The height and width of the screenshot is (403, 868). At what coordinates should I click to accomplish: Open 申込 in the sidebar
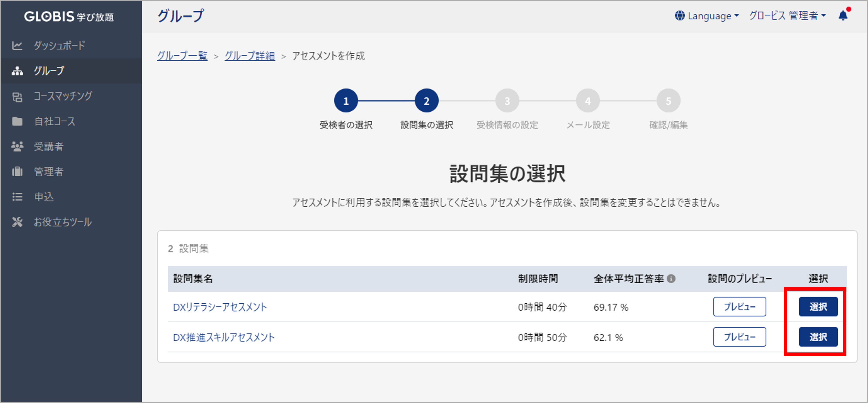[71, 197]
